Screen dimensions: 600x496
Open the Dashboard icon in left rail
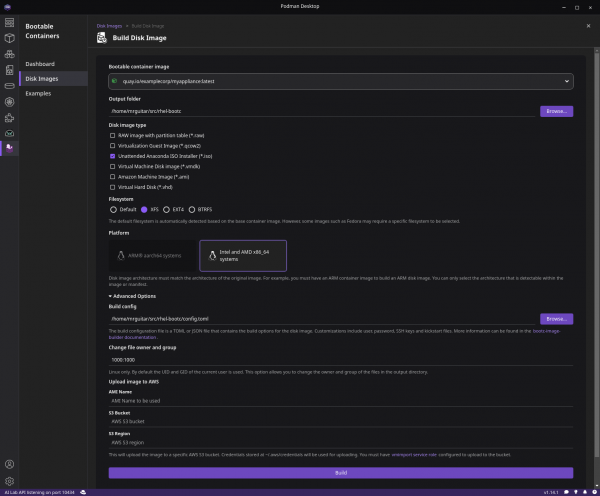10,23
